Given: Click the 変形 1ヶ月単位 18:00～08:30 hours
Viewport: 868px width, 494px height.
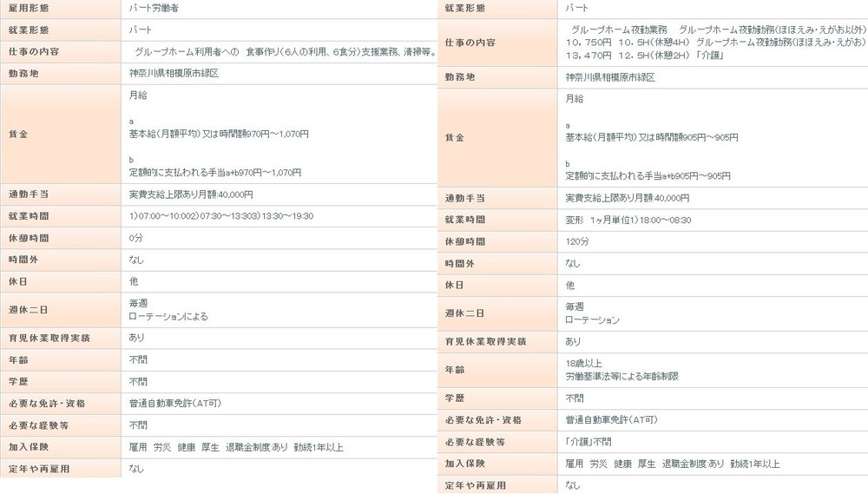Looking at the screenshot, I should (x=628, y=221).
